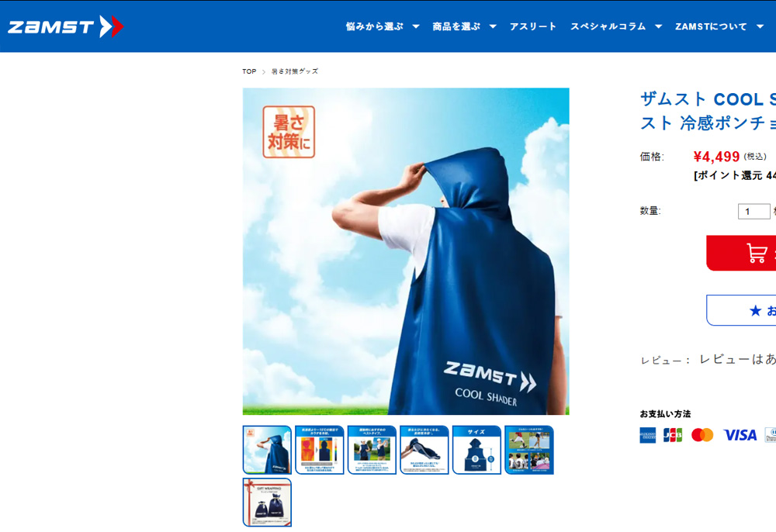Click the VISA payment icon

click(x=740, y=435)
